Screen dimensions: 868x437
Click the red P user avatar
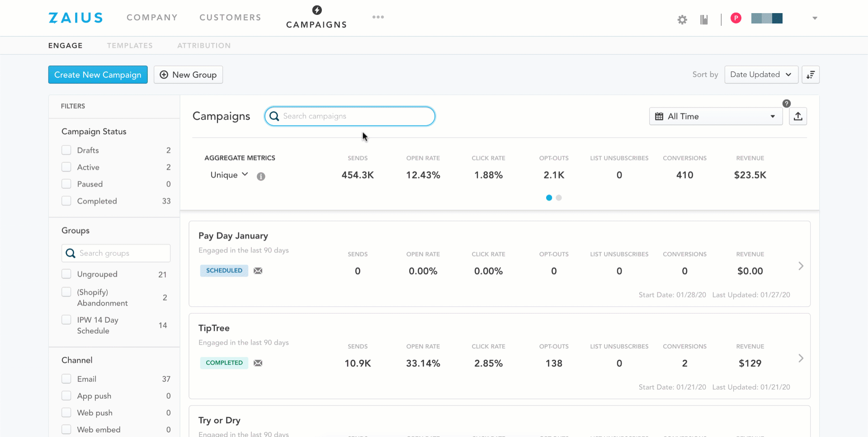click(736, 18)
